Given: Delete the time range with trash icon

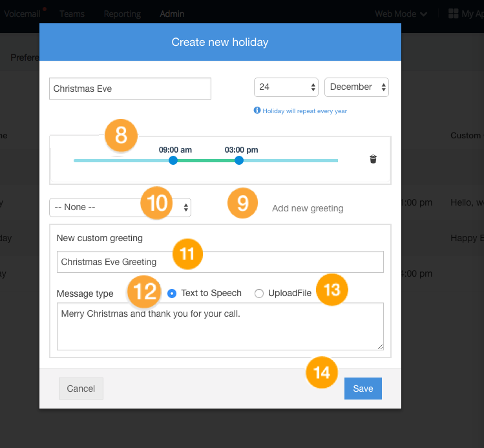Looking at the screenshot, I should coord(373,159).
